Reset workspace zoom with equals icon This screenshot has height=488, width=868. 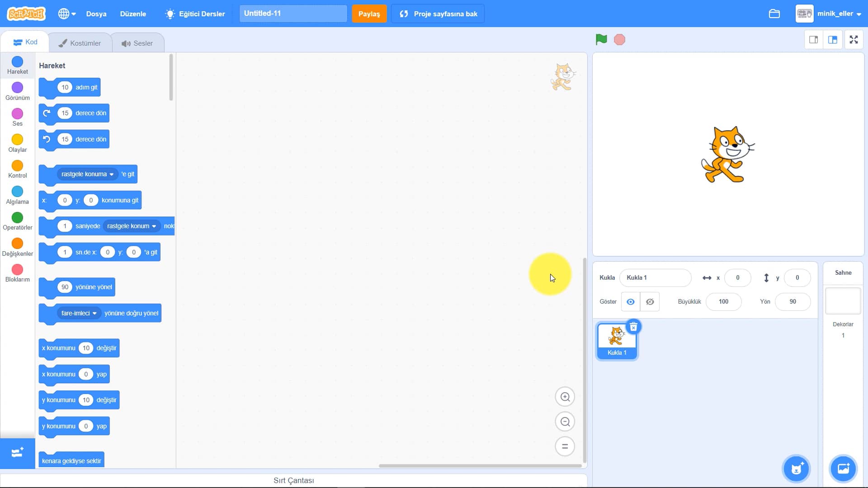[x=565, y=446]
